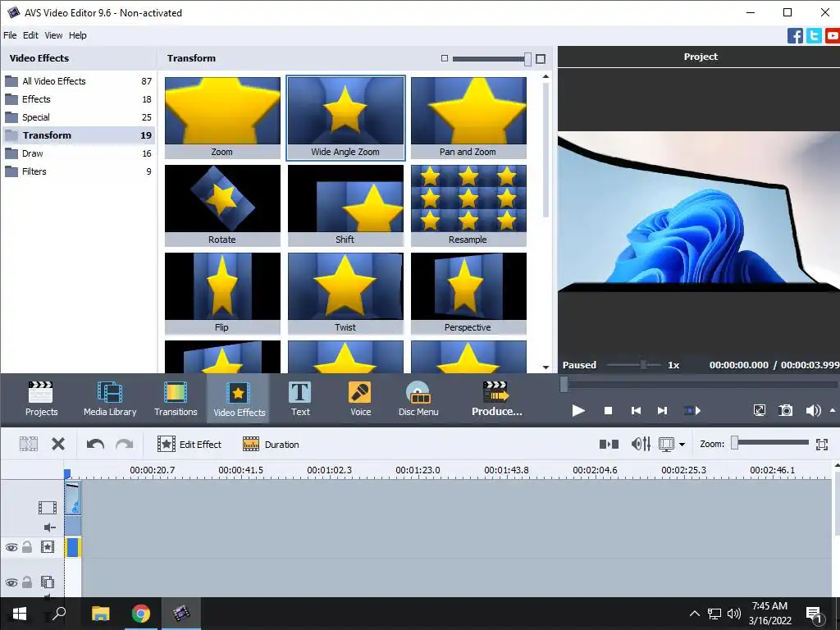Select the Resample effect thumbnail
Image resolution: width=840 pixels, height=630 pixels.
pyautogui.click(x=468, y=205)
